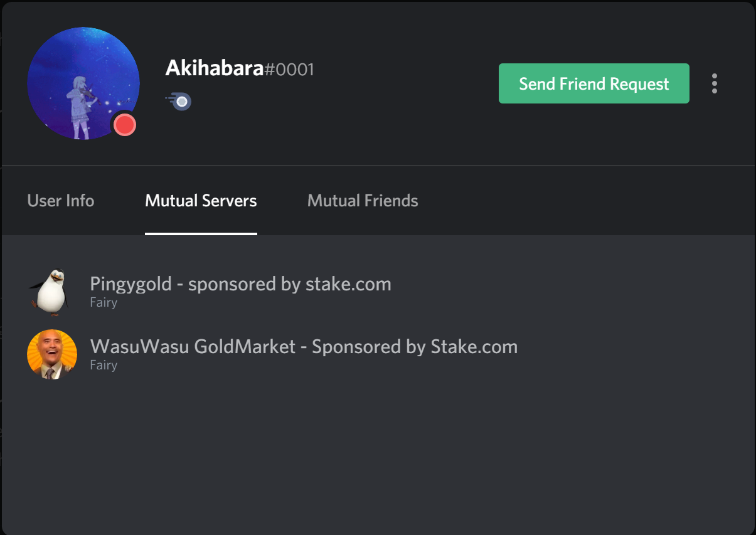Switch to the User Info tab
The height and width of the screenshot is (535, 756).
tap(61, 201)
